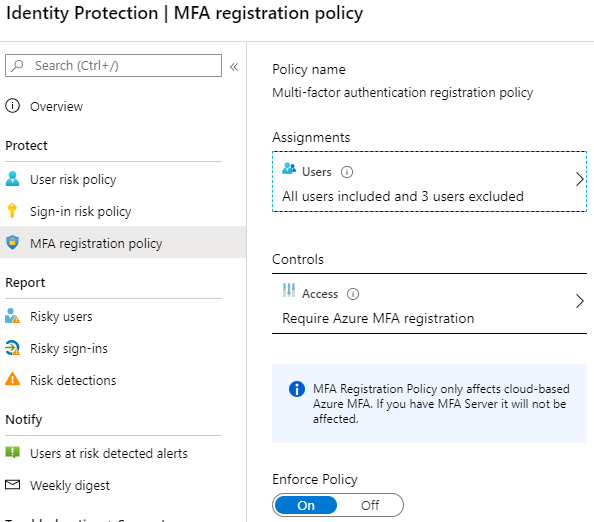Set Enforce Policy to Off
This screenshot has width=594, height=522.
pos(370,505)
